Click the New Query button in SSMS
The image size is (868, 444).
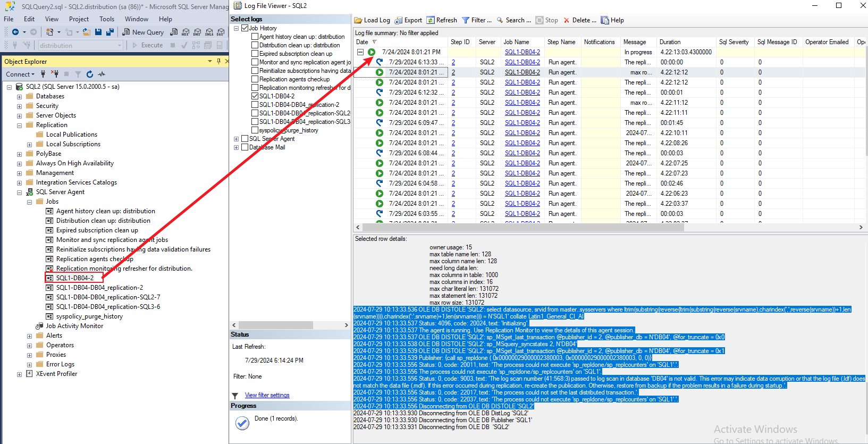pos(143,32)
